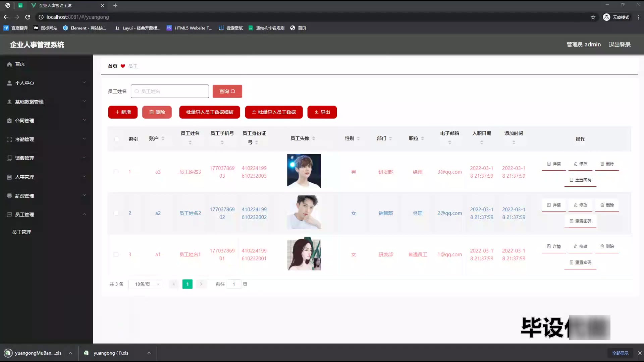
Task: Click 批量导入员工数据 upload button
Action: [x=274, y=112]
